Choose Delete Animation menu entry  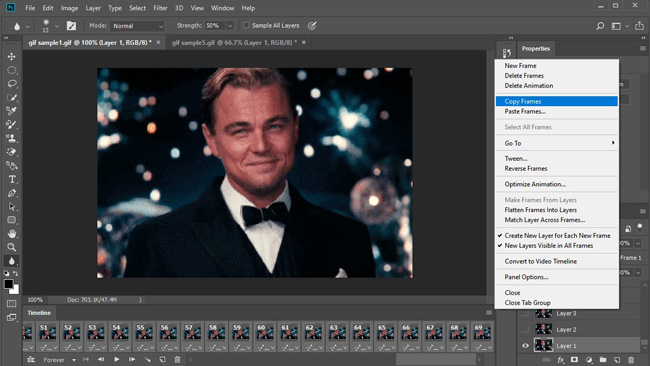[557, 85]
